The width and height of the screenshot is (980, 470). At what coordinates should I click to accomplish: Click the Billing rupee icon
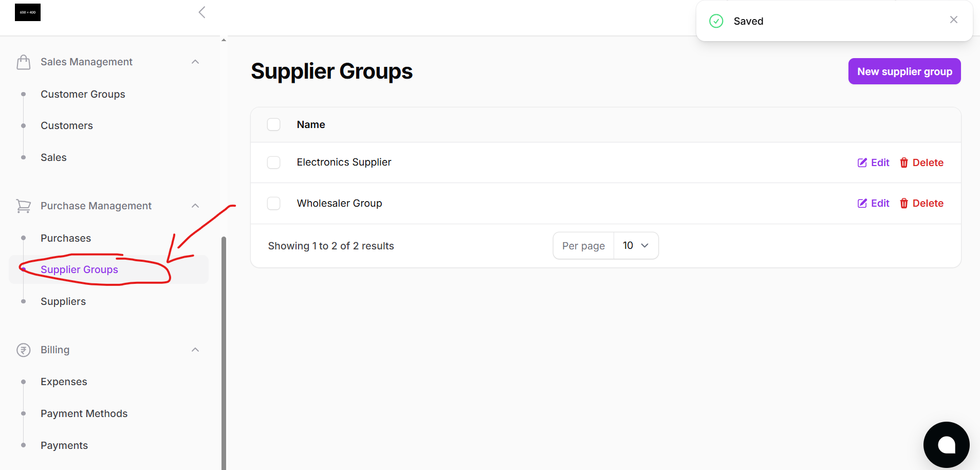[23, 350]
